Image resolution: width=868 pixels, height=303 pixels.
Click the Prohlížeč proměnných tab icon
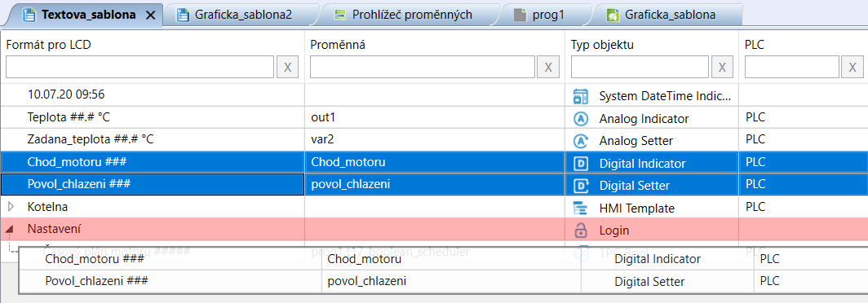click(x=341, y=15)
